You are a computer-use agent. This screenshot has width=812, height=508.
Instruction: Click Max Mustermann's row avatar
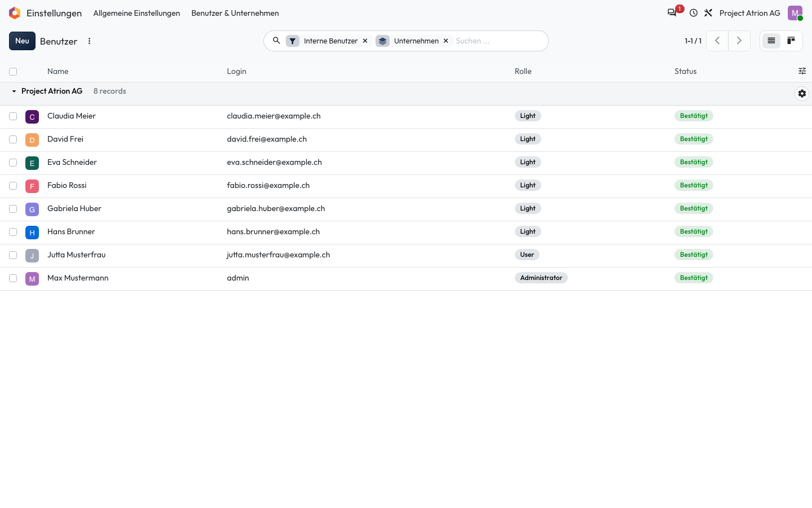(x=32, y=279)
